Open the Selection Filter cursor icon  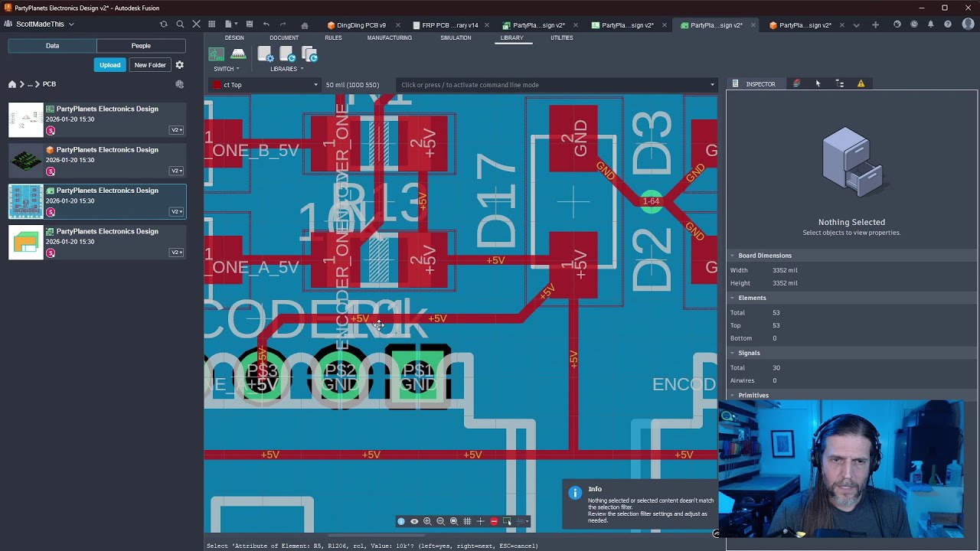coord(818,83)
